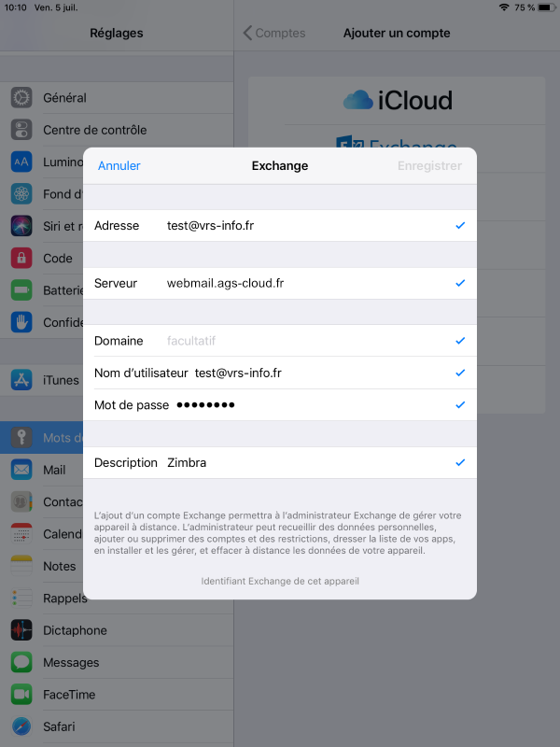Open Messages settings
Image resolution: width=560 pixels, height=747 pixels.
coord(117,662)
